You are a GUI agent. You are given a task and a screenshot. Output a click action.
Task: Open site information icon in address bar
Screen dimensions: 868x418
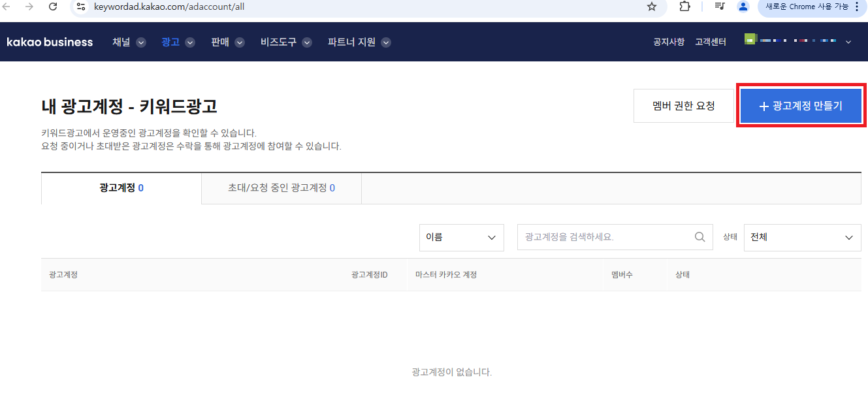81,7
